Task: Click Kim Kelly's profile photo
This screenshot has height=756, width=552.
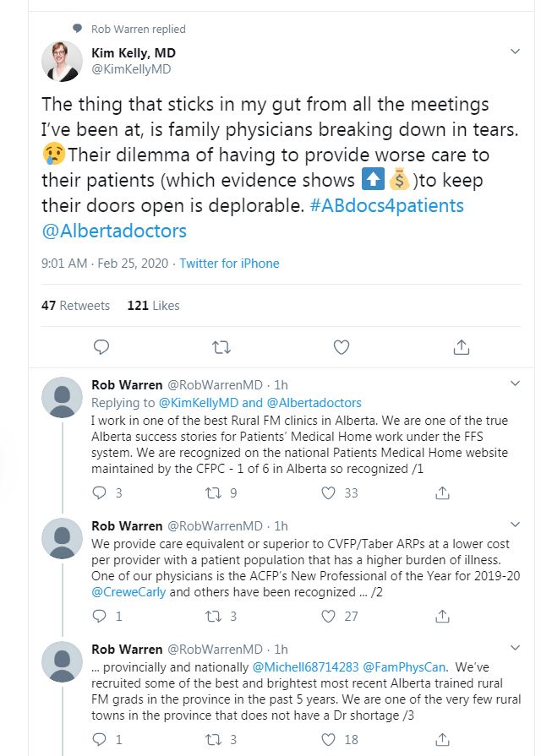Action: click(64, 61)
